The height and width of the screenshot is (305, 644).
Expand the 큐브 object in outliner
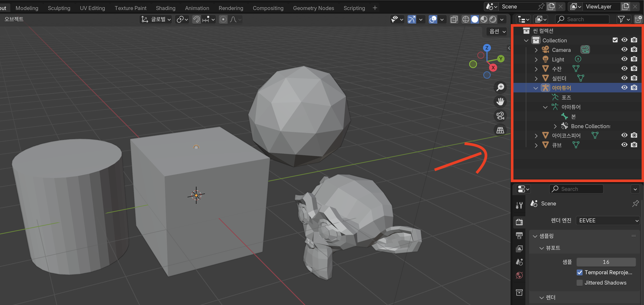[536, 145]
